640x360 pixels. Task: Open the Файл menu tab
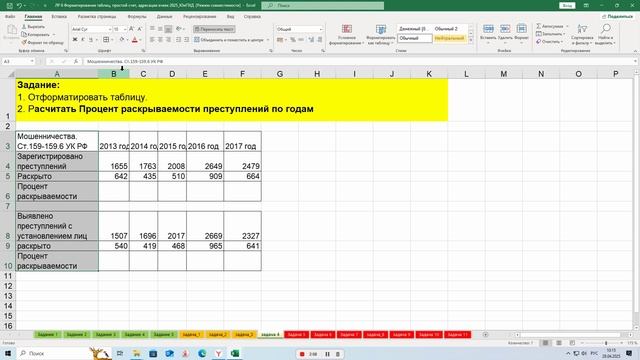pyautogui.click(x=10, y=16)
